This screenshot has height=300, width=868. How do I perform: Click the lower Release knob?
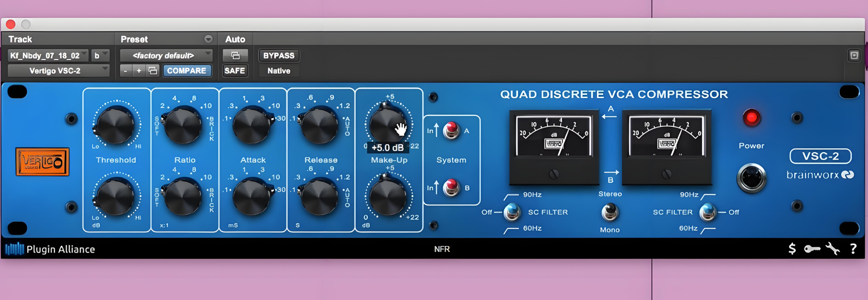click(320, 196)
